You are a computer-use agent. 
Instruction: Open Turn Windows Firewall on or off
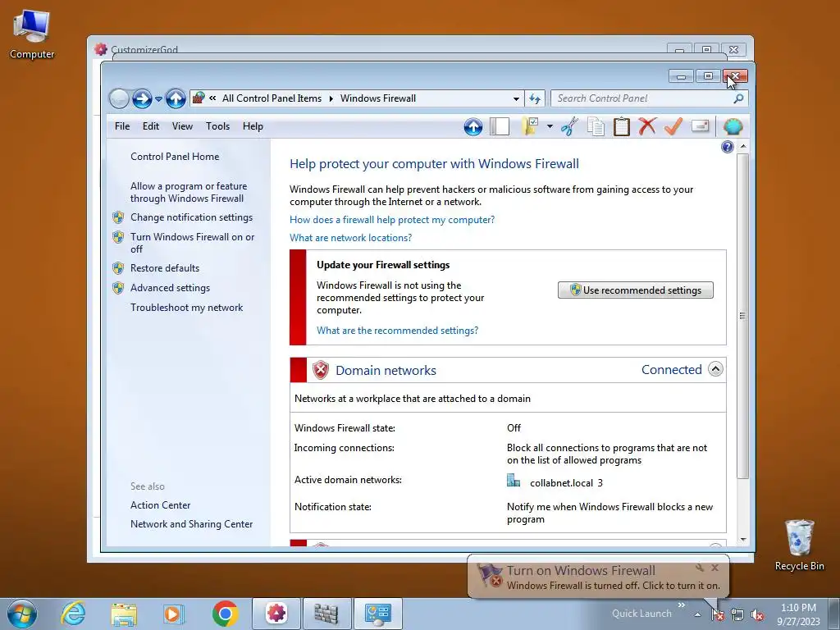tap(192, 243)
